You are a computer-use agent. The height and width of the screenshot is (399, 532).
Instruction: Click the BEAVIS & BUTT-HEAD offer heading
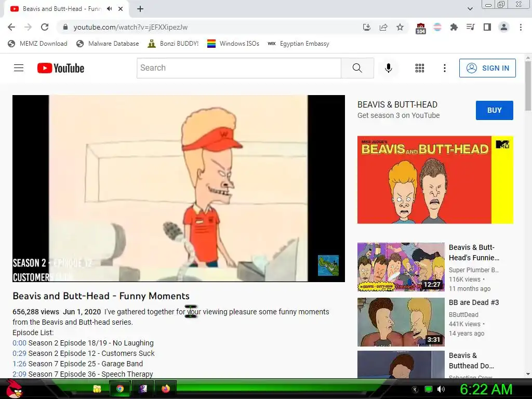397,104
